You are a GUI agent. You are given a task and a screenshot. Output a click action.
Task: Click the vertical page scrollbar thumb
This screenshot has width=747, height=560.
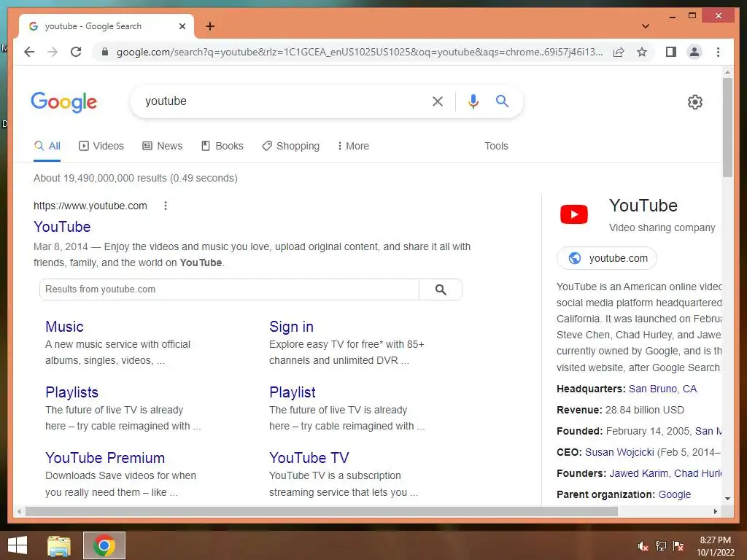(x=727, y=127)
